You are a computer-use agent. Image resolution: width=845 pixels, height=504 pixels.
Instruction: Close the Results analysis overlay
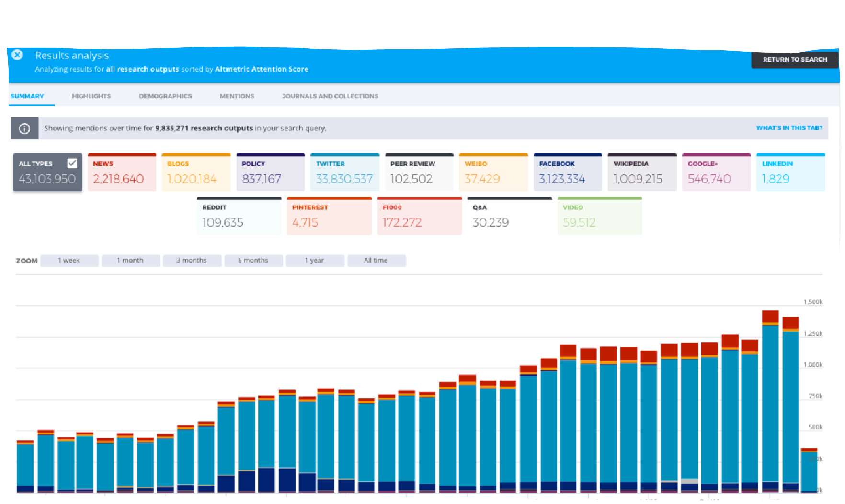point(17,55)
